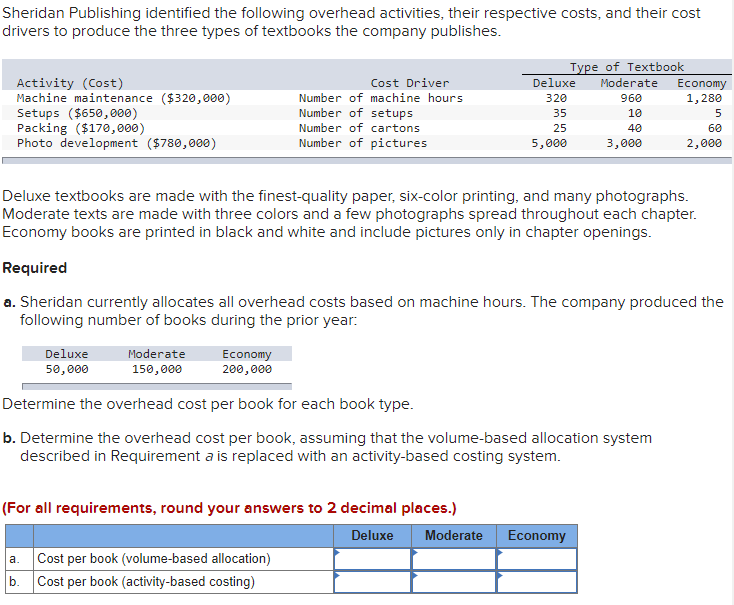Click the 'Cost Driver' column header
The image size is (734, 605).
click(410, 83)
